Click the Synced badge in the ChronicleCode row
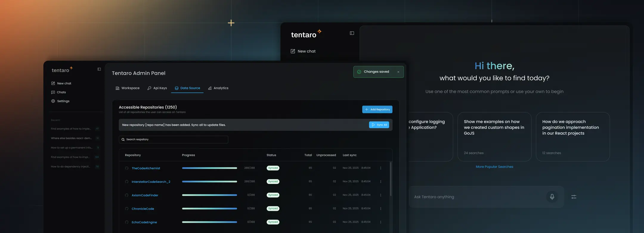Image resolution: width=644 pixels, height=233 pixels. pyautogui.click(x=273, y=209)
